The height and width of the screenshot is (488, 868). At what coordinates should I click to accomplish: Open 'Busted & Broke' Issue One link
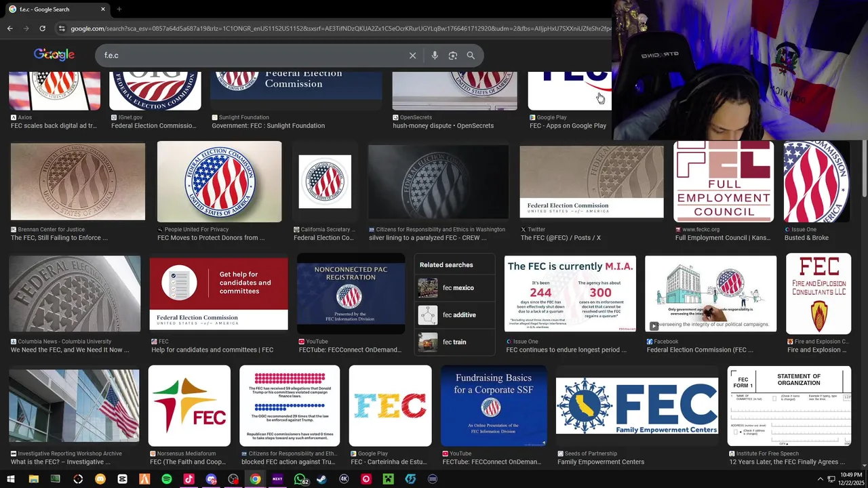coord(806,238)
